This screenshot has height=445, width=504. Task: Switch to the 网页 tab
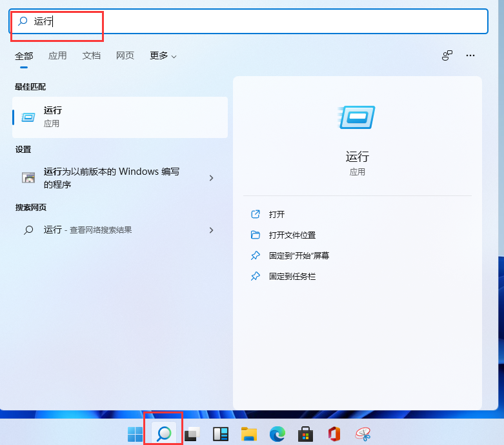(125, 55)
